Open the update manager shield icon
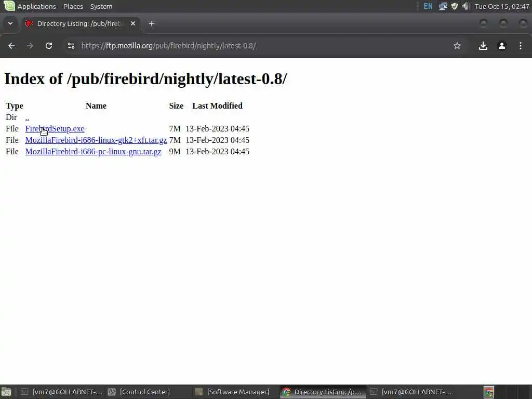Viewport: 532px width, 399px height. point(454,6)
